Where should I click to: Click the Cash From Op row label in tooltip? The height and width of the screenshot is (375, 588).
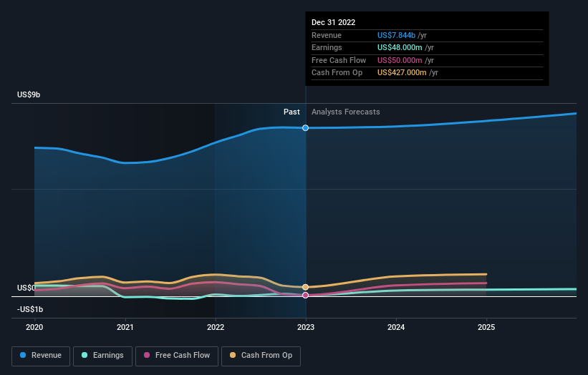pos(337,73)
